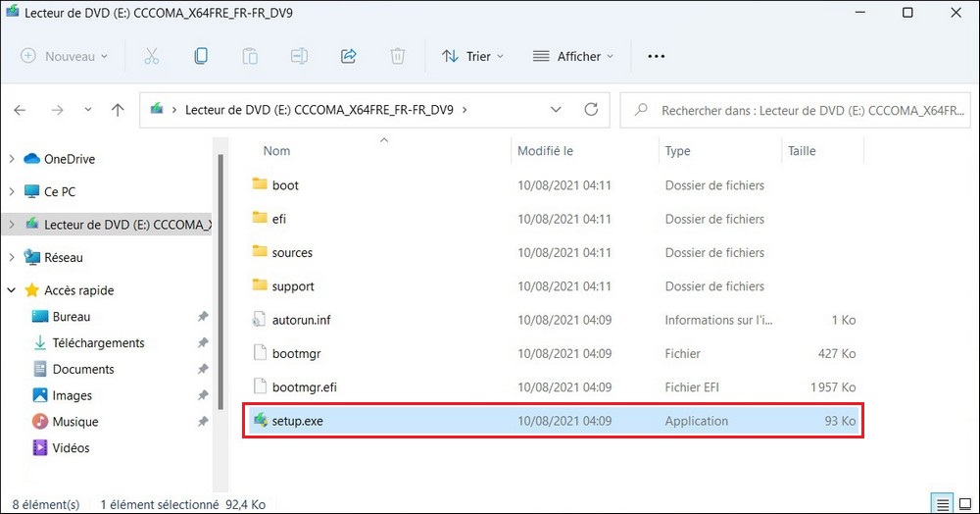Expand Ce PC tree node
Viewport: 980px width, 514px height.
[12, 191]
